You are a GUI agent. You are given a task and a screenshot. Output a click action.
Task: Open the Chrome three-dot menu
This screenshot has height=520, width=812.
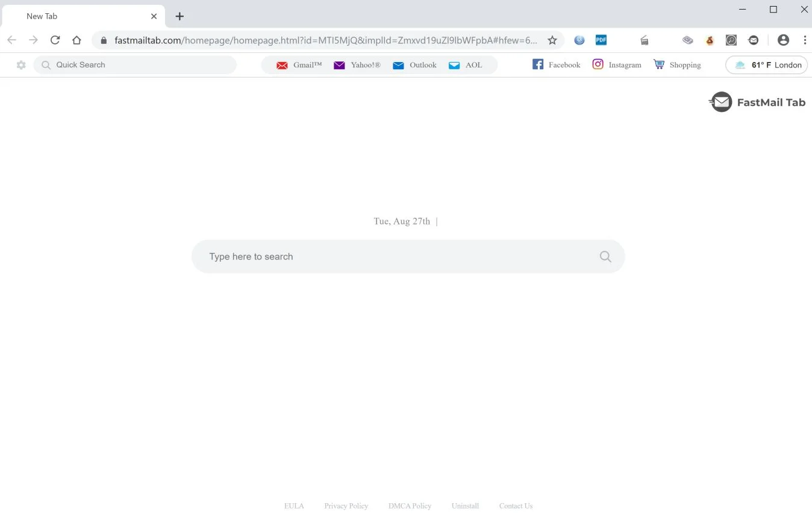(x=805, y=40)
